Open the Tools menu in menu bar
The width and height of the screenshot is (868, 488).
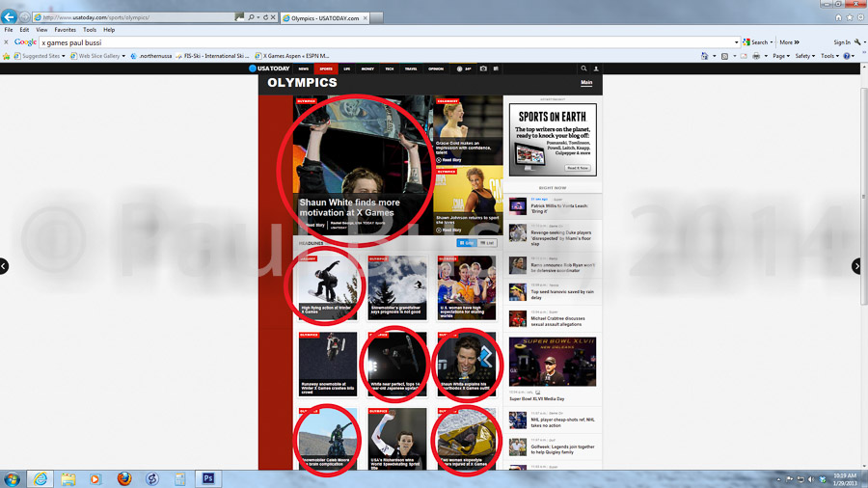coord(90,30)
